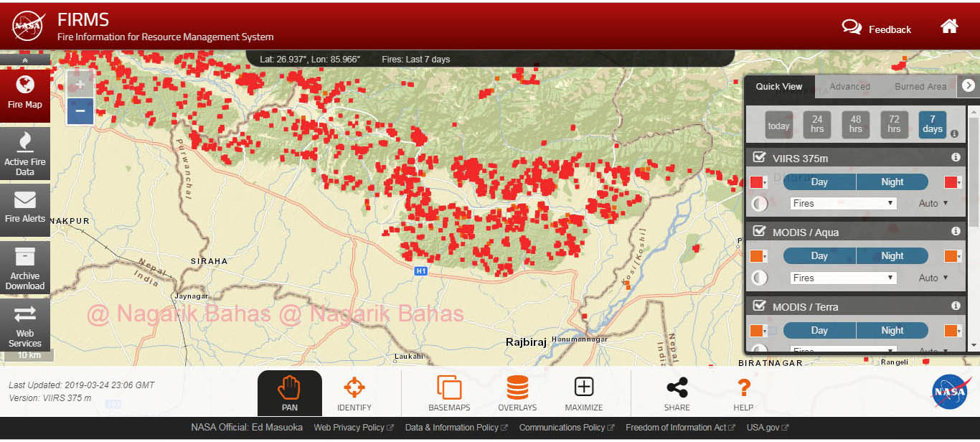This screenshot has height=442, width=980.
Task: Open VIIRS Fires dropdown
Action: 843,203
